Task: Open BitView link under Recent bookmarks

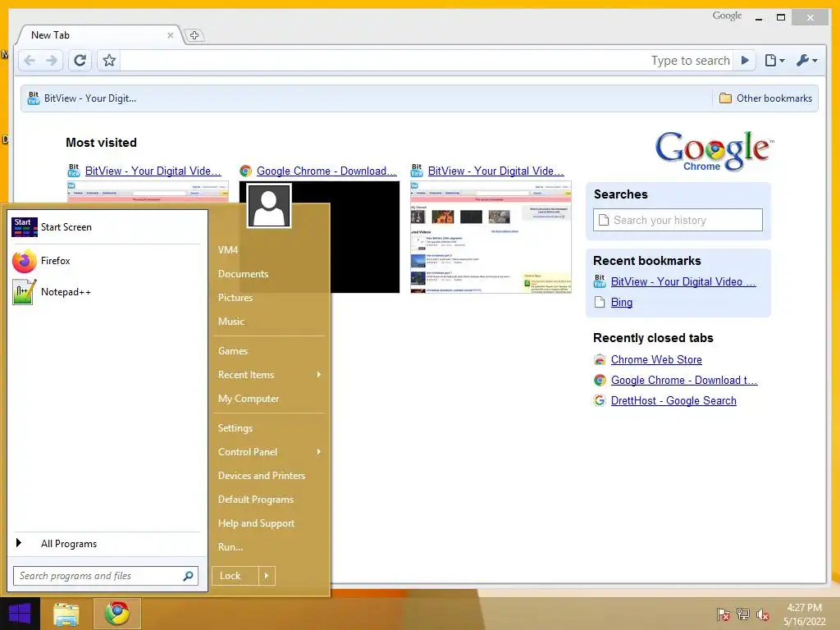Action: 683,282
